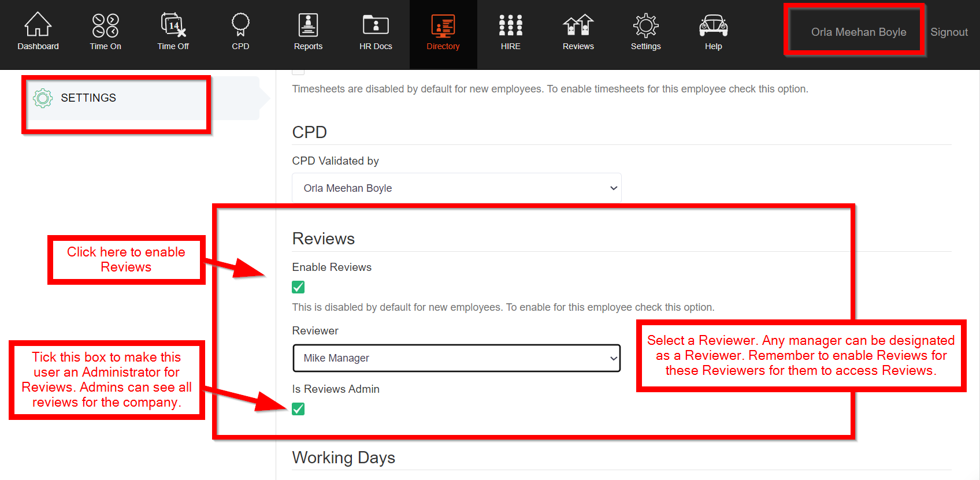Open the Reports document icon
Viewport: 980px width, 480px height.
pyautogui.click(x=308, y=25)
